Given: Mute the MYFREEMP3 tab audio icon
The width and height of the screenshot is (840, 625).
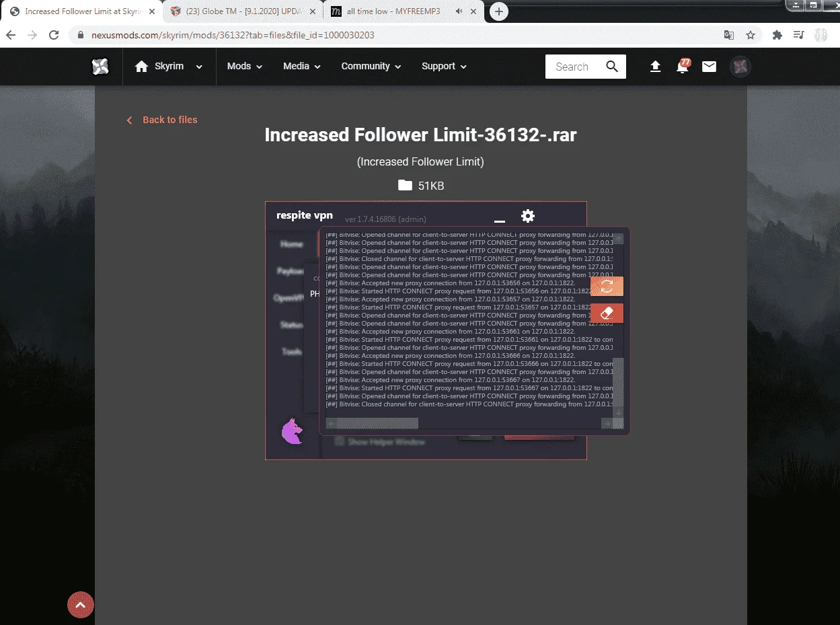Looking at the screenshot, I should (x=459, y=11).
